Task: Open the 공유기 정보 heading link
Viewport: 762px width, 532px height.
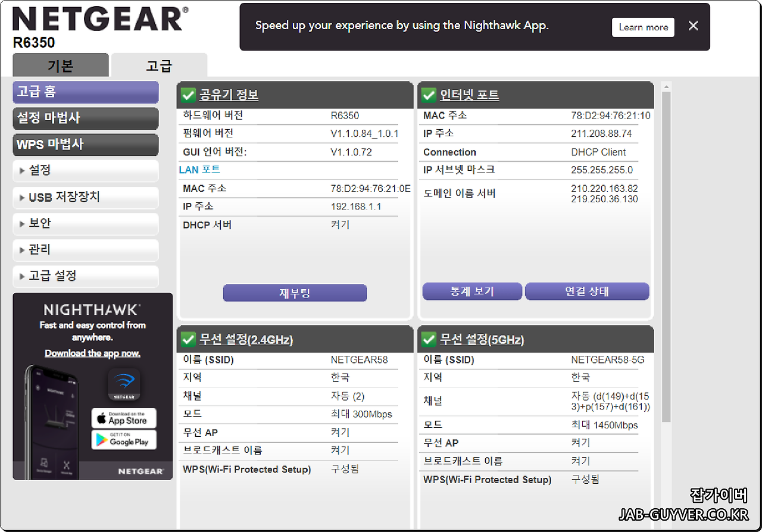Action: point(229,95)
